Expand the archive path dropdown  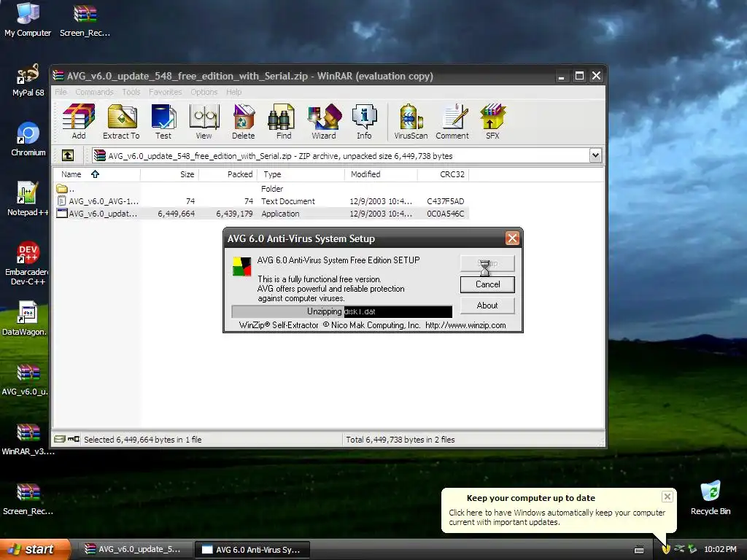[x=595, y=155]
